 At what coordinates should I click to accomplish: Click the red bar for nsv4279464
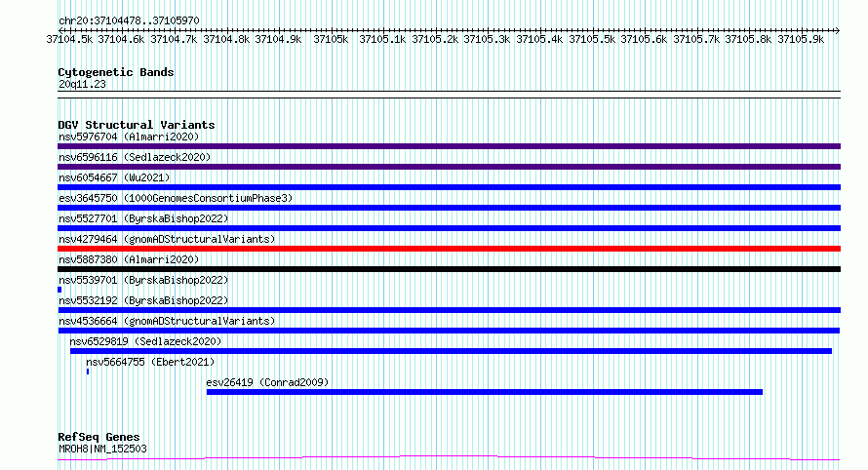pyautogui.click(x=449, y=249)
